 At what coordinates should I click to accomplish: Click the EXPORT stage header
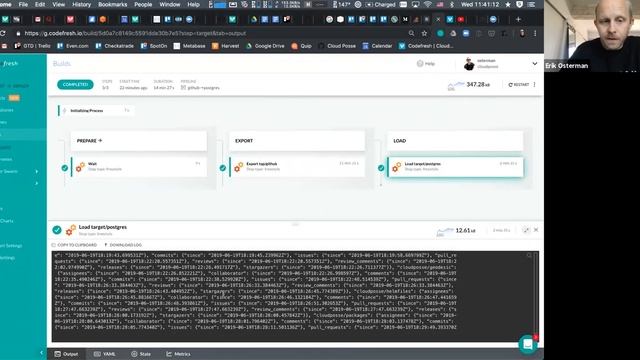pos(297,141)
